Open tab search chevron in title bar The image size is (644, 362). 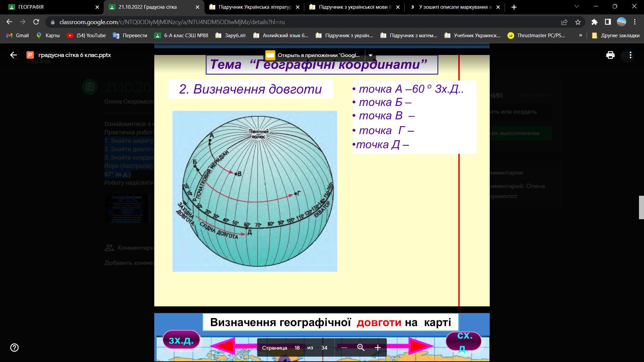point(577,6)
